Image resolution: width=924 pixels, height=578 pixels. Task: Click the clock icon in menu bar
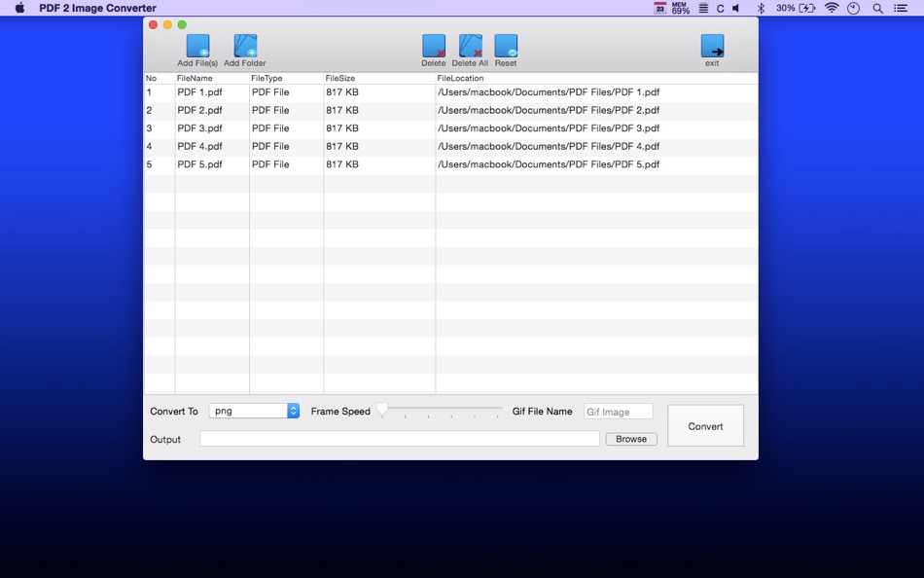coord(853,8)
